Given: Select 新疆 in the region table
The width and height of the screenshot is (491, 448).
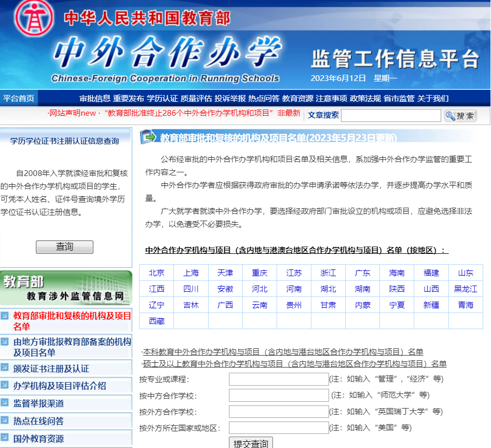Looking at the screenshot, I should point(431,305).
